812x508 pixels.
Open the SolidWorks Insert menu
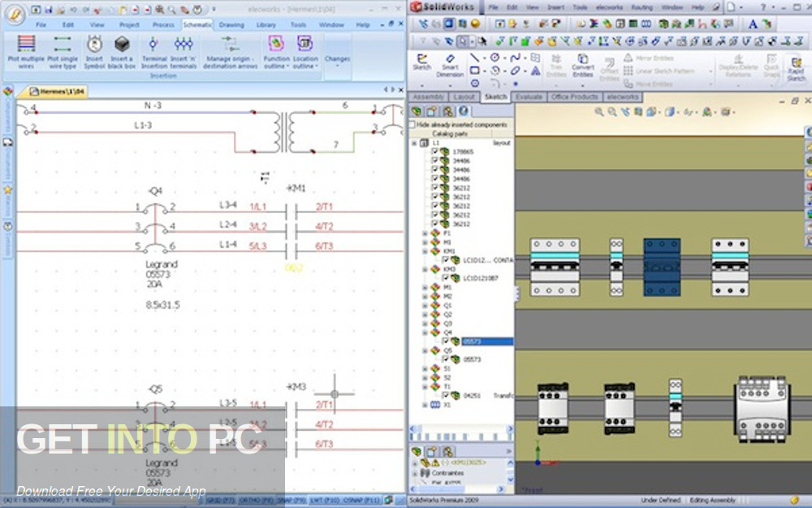coord(555,7)
